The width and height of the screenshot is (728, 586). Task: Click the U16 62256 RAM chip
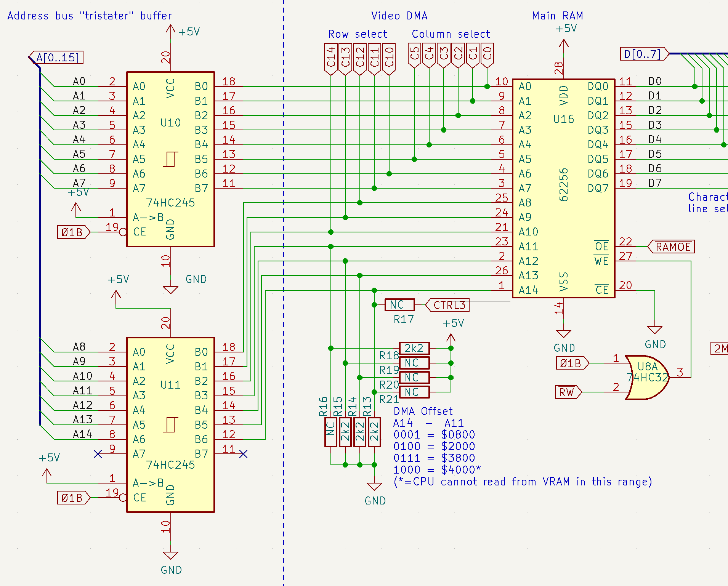click(563, 188)
